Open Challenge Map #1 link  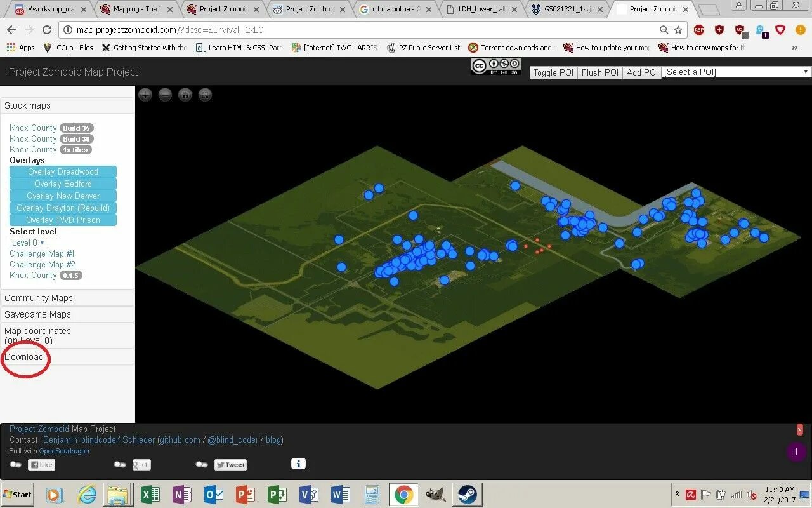tap(42, 253)
